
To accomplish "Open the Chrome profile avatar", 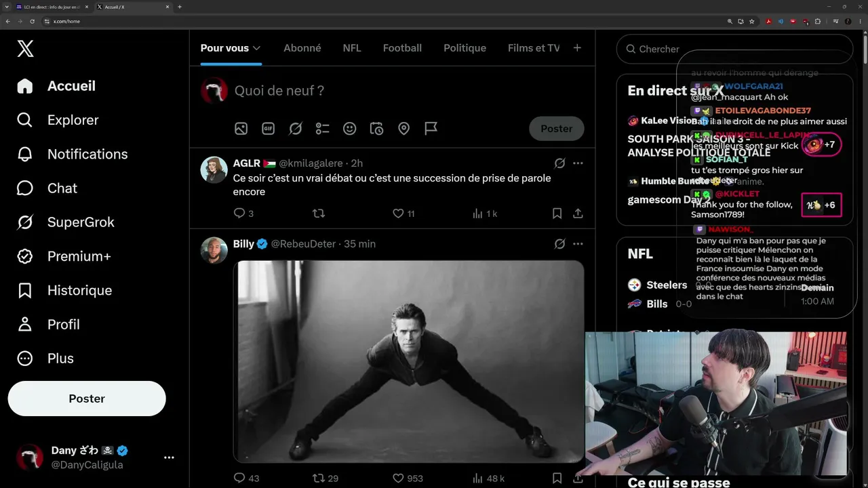I will pyautogui.click(x=848, y=21).
